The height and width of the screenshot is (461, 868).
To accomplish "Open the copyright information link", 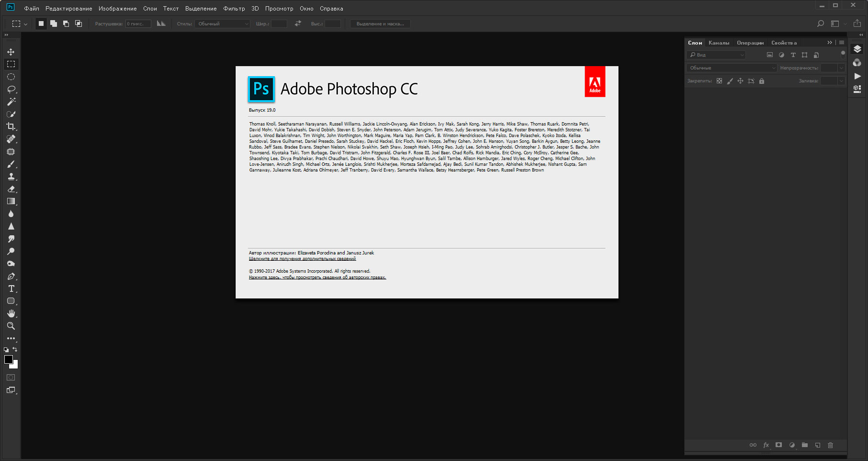I will point(317,277).
